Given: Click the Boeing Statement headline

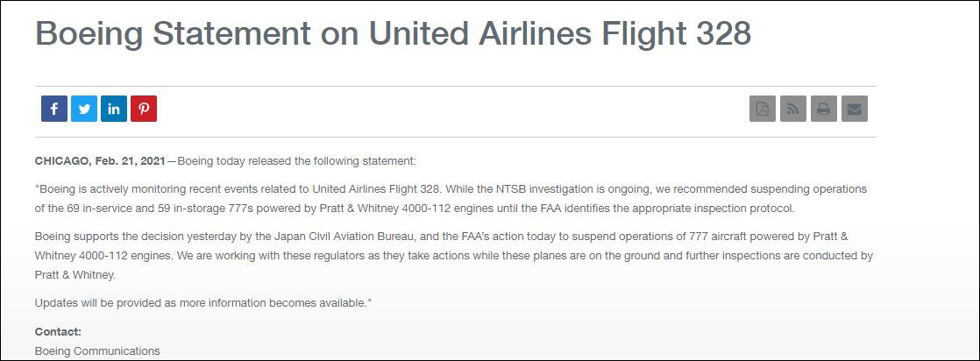Looking at the screenshot, I should pos(393,33).
